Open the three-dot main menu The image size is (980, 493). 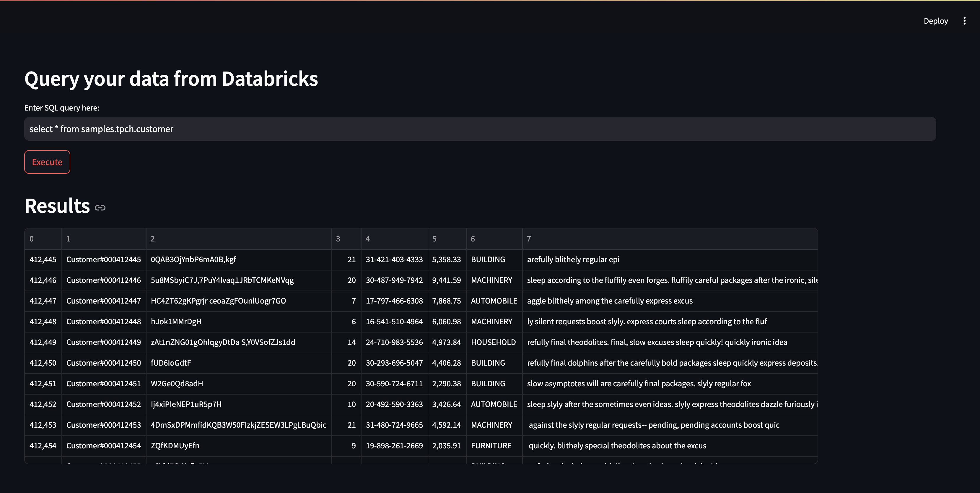point(964,21)
